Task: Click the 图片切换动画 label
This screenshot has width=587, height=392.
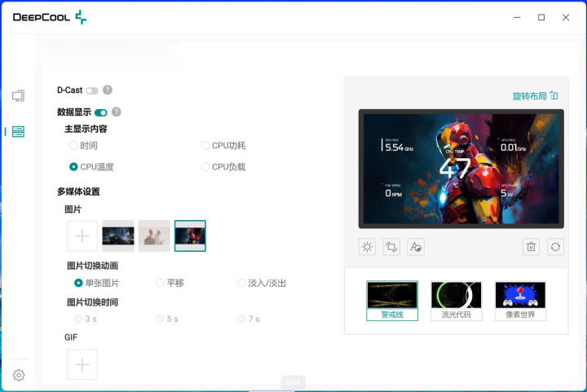Action: click(x=92, y=266)
